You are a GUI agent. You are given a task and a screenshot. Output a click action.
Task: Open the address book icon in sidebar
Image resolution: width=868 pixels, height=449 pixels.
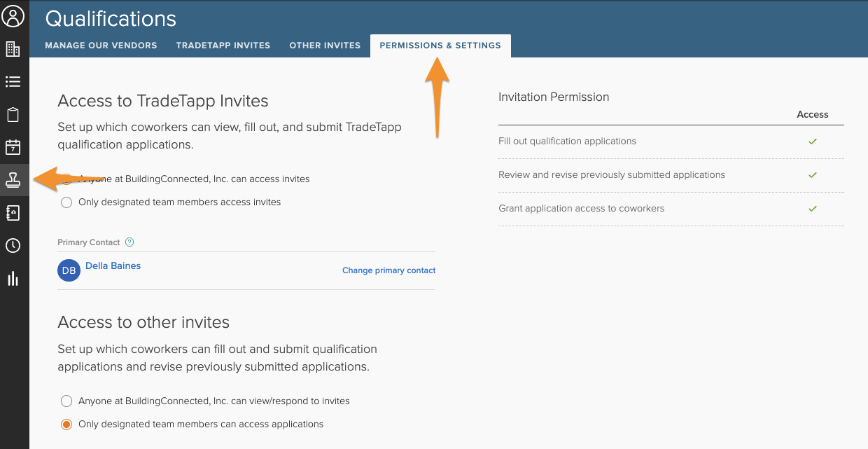pyautogui.click(x=13, y=213)
